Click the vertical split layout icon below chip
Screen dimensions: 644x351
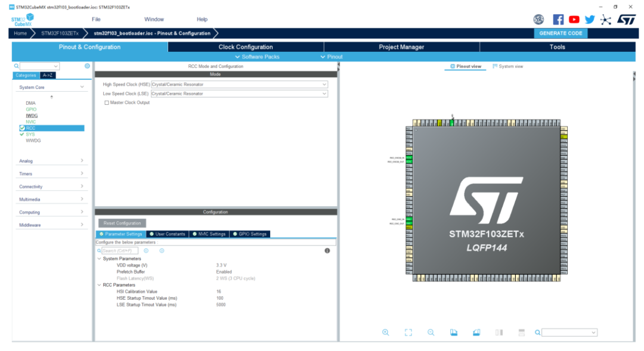[499, 333]
